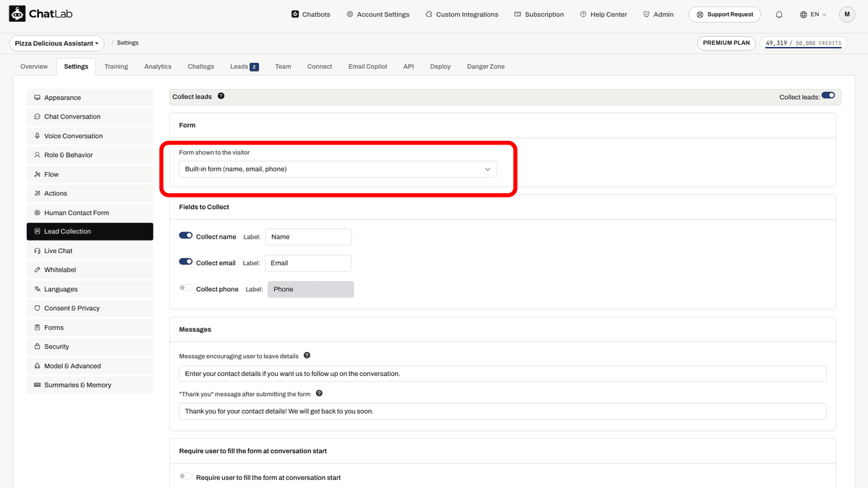The image size is (868, 488).
Task: Open Security settings
Action: (90, 346)
